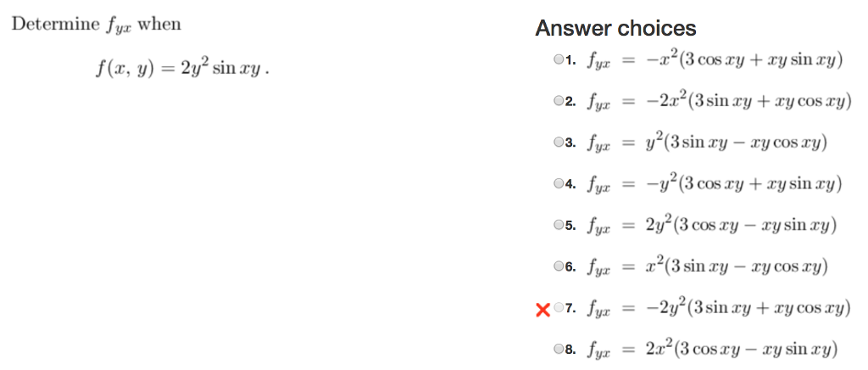Screen dimensions: 868x370
Task: Select answer choice 8 radio button
Action: (x=559, y=349)
